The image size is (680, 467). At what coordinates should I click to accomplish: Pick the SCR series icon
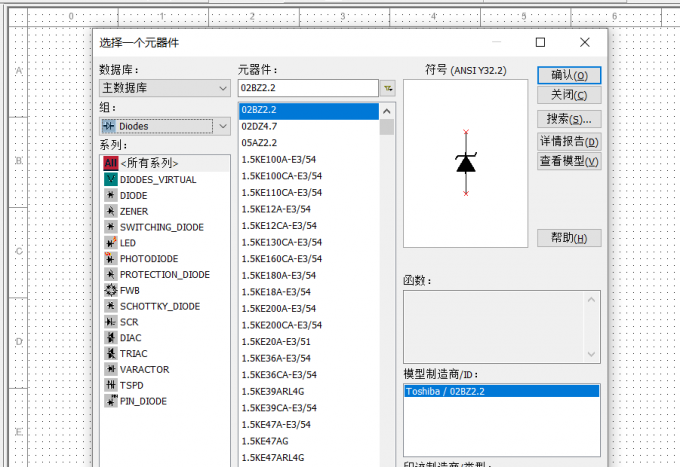point(111,322)
